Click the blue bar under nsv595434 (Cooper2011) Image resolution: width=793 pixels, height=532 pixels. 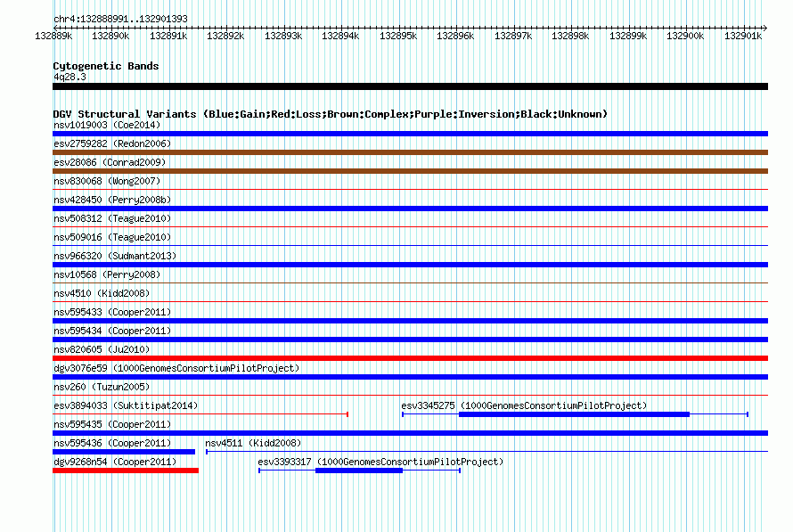click(410, 340)
